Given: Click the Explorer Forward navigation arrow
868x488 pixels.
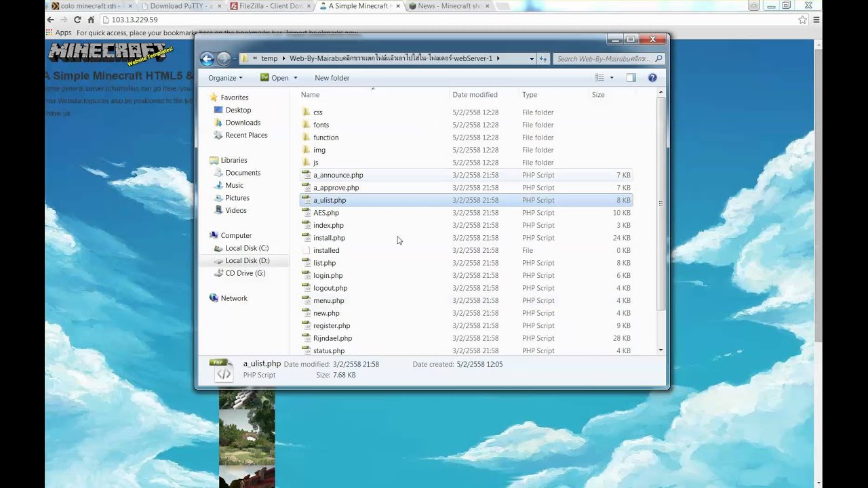Looking at the screenshot, I should point(224,59).
